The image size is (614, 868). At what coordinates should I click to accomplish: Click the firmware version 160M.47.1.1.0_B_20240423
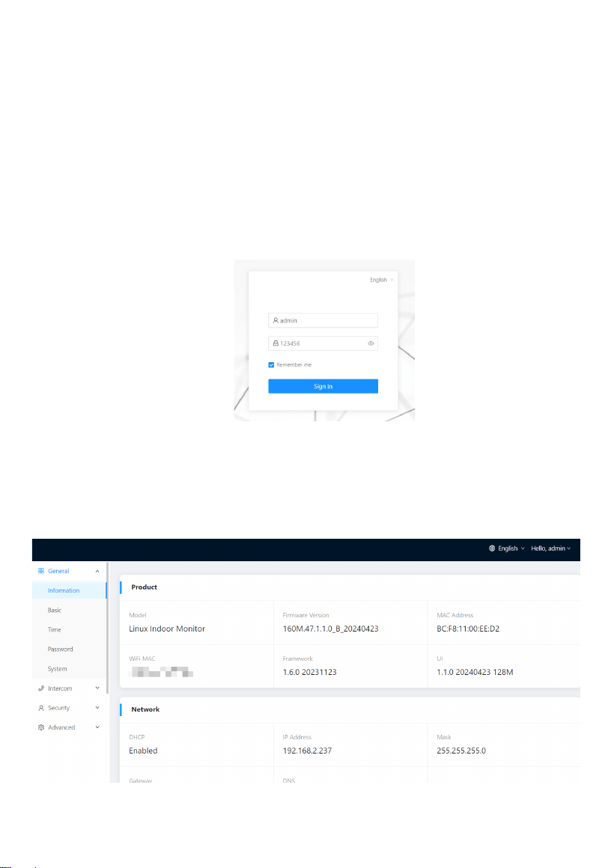point(331,629)
